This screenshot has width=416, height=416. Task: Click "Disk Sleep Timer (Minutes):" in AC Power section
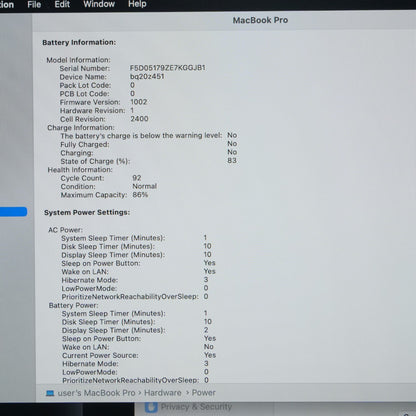(108, 247)
